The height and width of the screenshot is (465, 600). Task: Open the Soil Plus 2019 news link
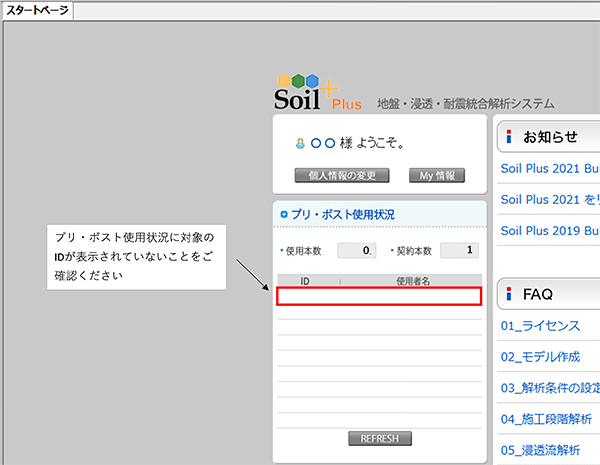(550, 230)
